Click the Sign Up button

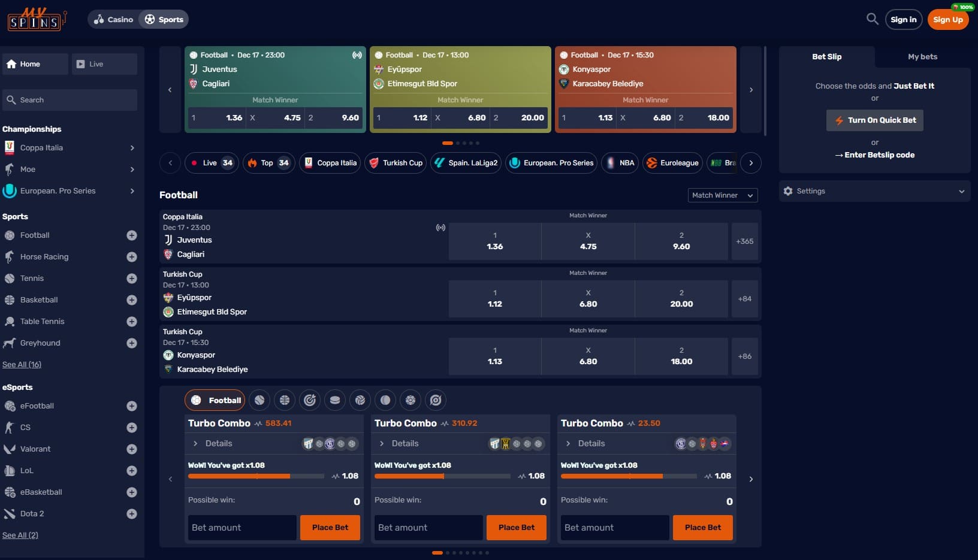click(947, 20)
